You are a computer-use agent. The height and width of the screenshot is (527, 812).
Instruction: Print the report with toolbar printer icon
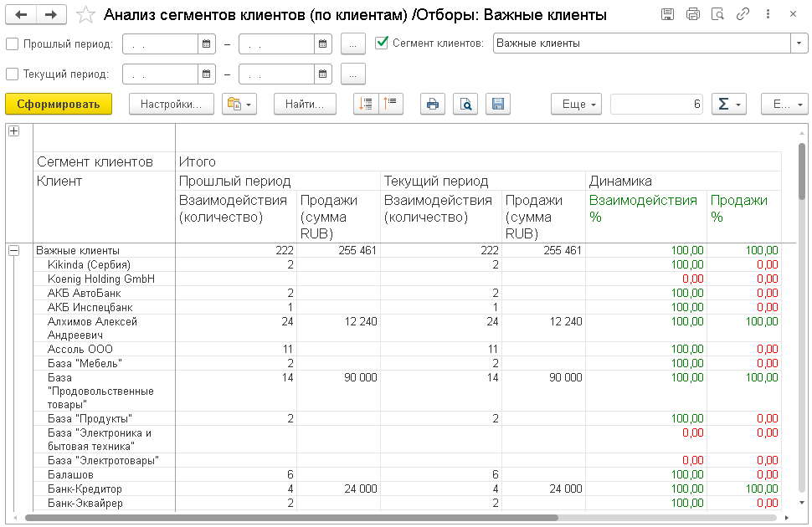tap(433, 104)
